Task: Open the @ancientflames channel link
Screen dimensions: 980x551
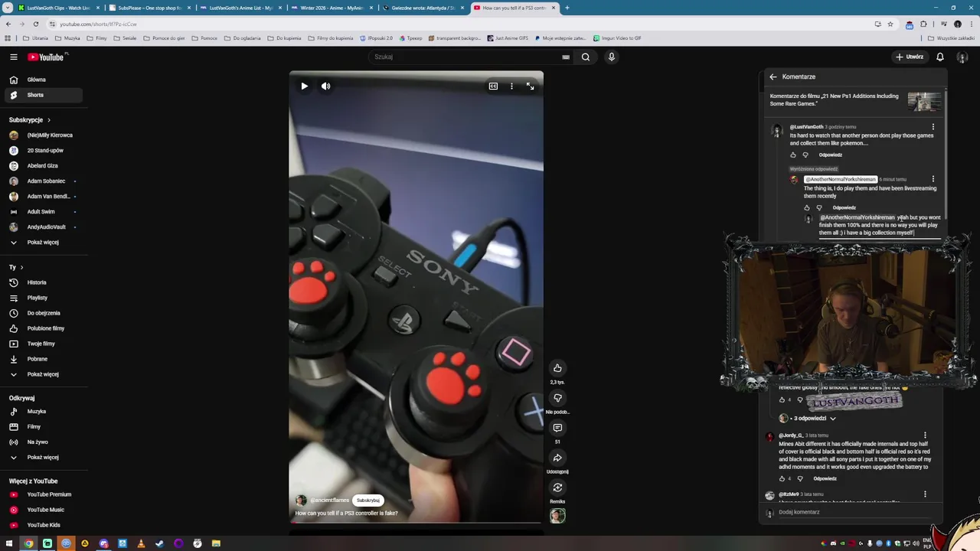Action: (x=329, y=500)
